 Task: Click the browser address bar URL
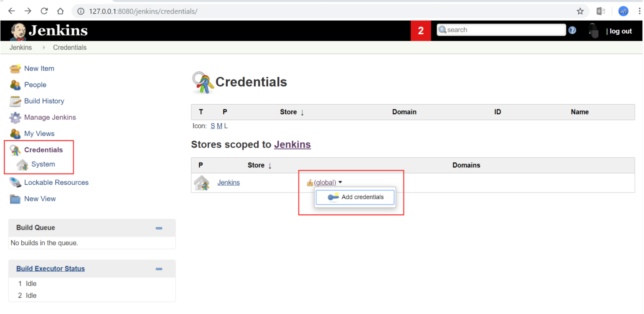coord(143,11)
